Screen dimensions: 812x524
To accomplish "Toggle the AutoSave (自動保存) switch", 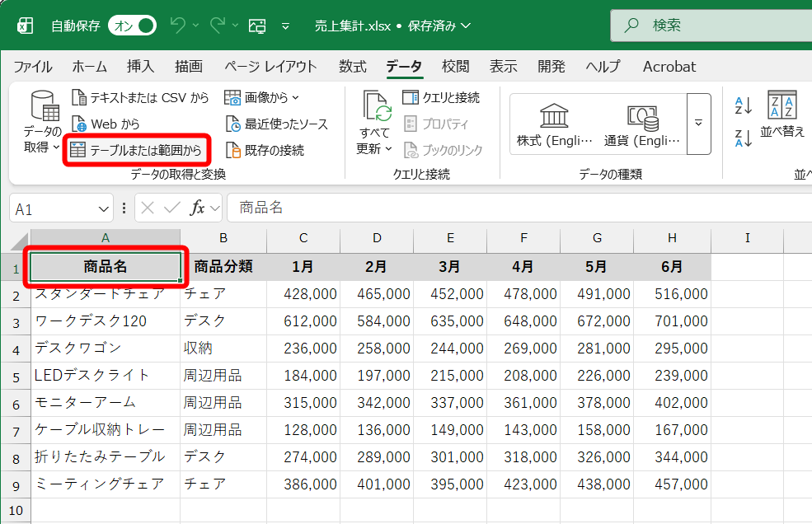I will [x=132, y=26].
